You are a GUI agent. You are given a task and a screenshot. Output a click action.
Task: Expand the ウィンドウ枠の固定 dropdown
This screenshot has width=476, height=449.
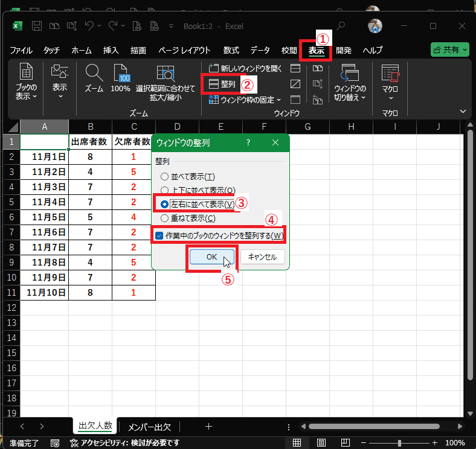point(249,100)
